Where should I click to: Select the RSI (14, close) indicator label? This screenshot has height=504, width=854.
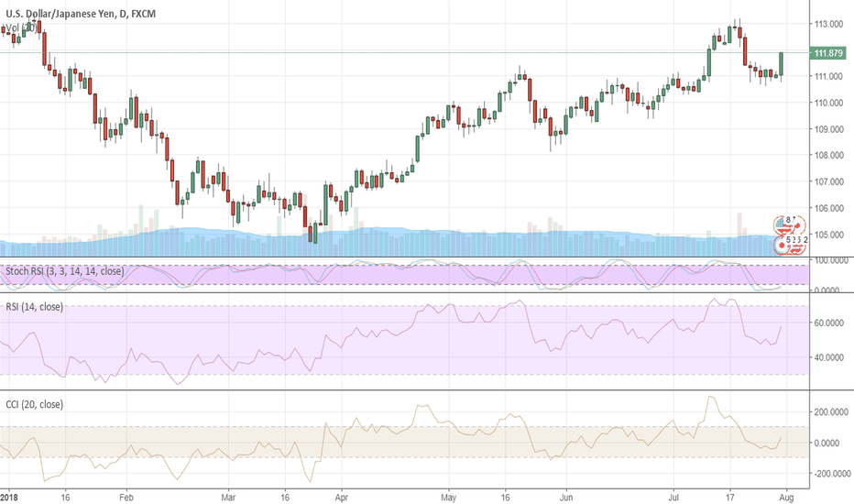point(34,307)
